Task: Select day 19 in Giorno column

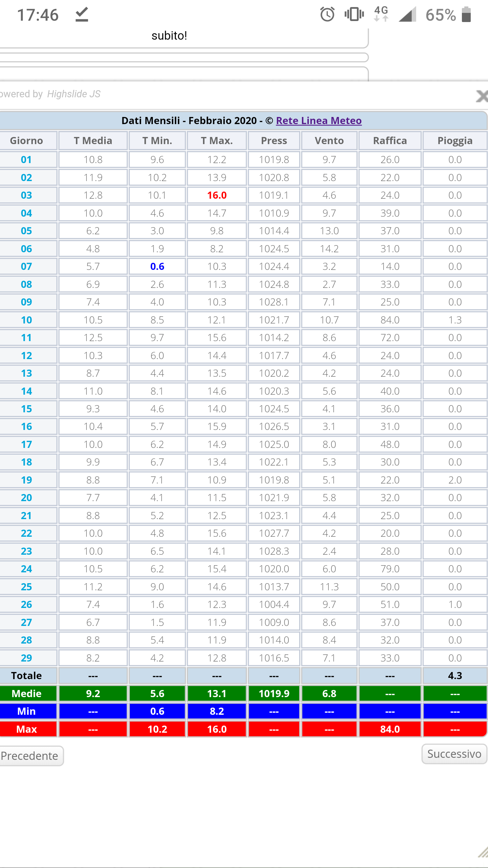Action: click(x=26, y=480)
